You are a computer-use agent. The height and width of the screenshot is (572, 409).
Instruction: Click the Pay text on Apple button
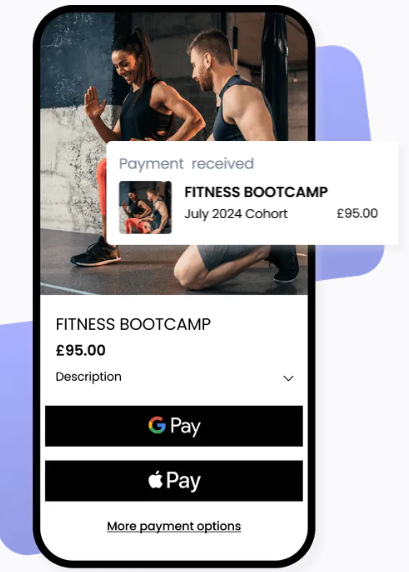[184, 481]
